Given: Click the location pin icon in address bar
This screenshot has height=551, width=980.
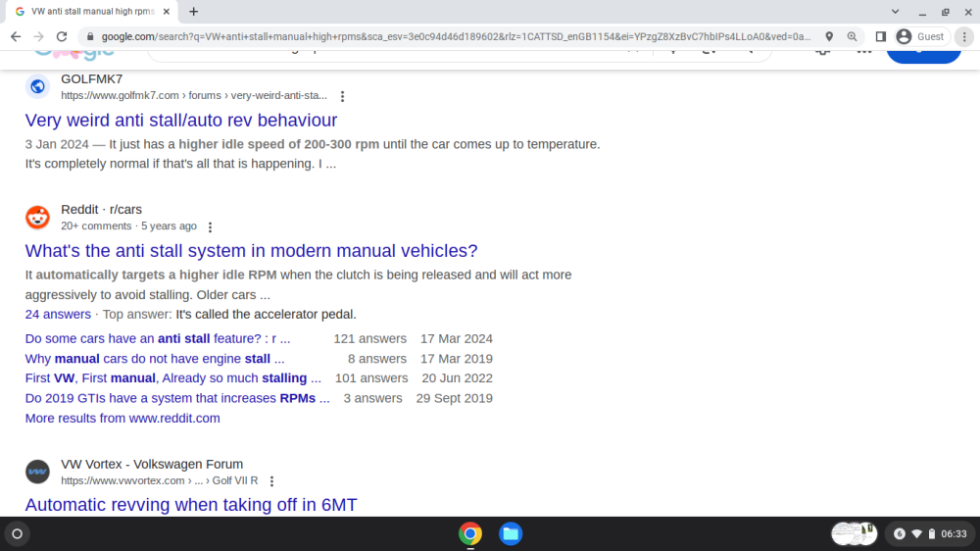Looking at the screenshot, I should coord(829,37).
